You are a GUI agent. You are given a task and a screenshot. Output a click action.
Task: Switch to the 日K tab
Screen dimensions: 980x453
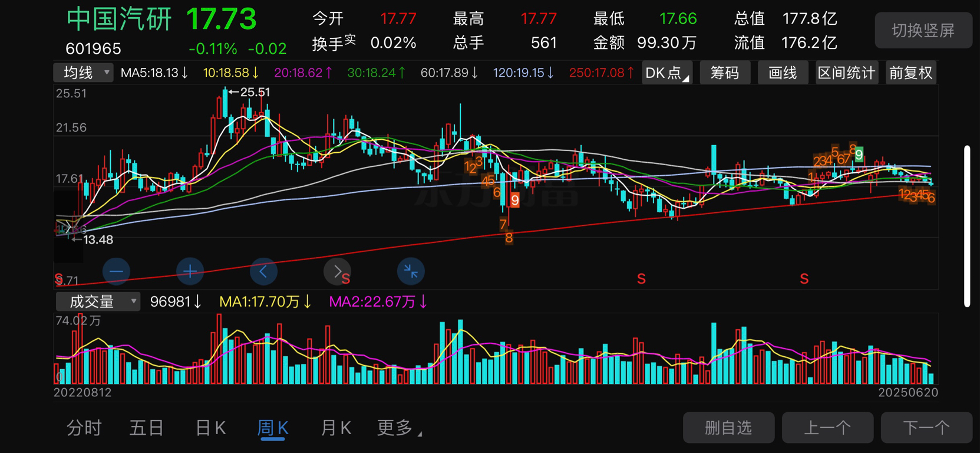(x=210, y=428)
